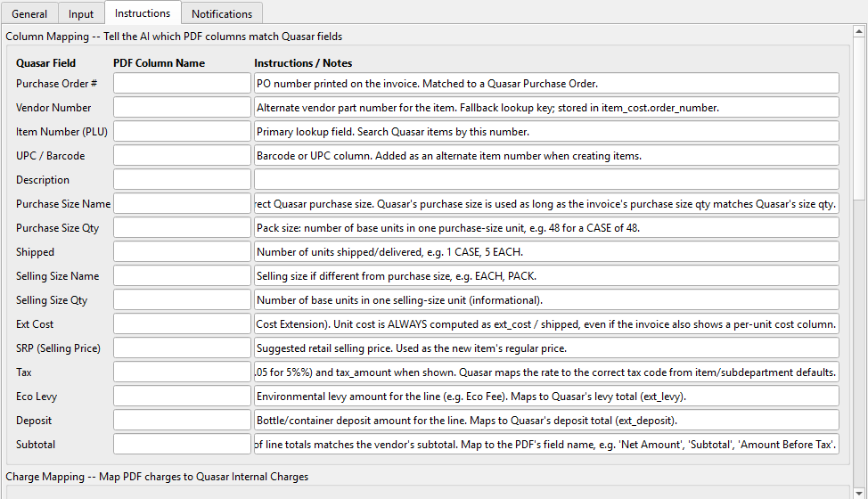Edit the SRP (Selling Price) instructions note
868x499 pixels.
click(x=546, y=348)
